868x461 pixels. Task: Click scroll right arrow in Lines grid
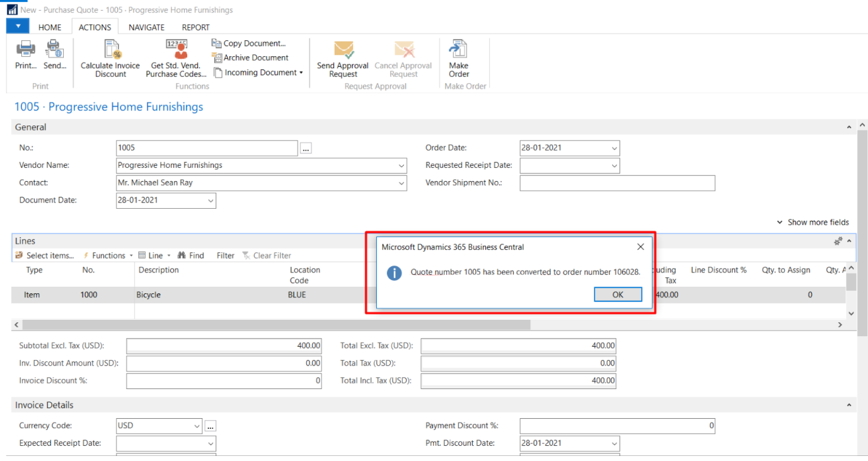(x=840, y=324)
